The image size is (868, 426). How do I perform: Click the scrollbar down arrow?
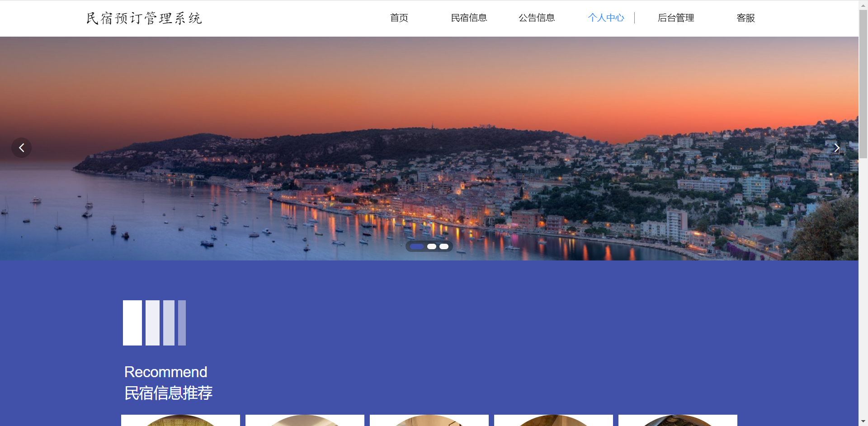pos(863,421)
